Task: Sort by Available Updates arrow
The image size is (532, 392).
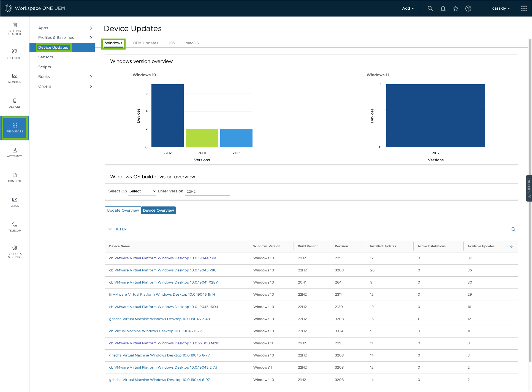Action: [512, 246]
